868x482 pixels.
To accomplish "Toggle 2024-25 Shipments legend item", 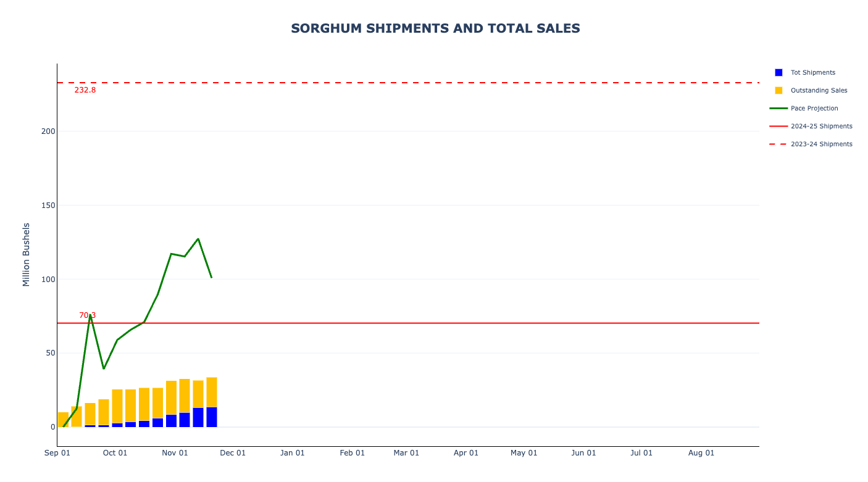I will (x=821, y=127).
